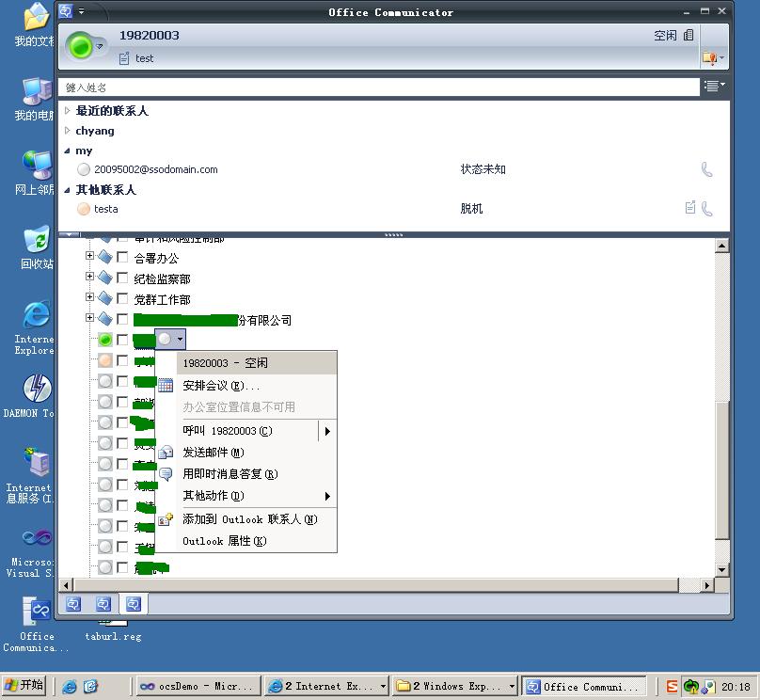Image resolution: width=760 pixels, height=700 pixels.
Task: Expand the 合署办公 tree node
Action: coord(89,256)
